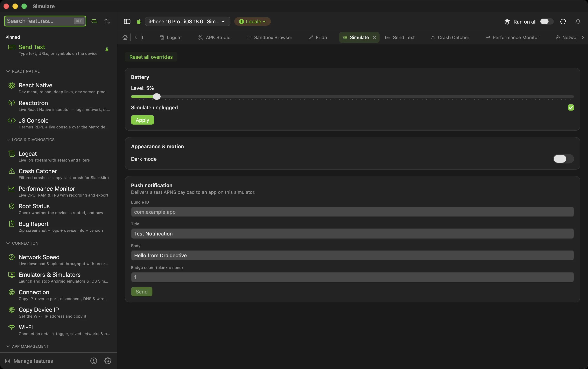The image size is (588, 369).
Task: Collapse the CONNECTION section
Action: 8,243
